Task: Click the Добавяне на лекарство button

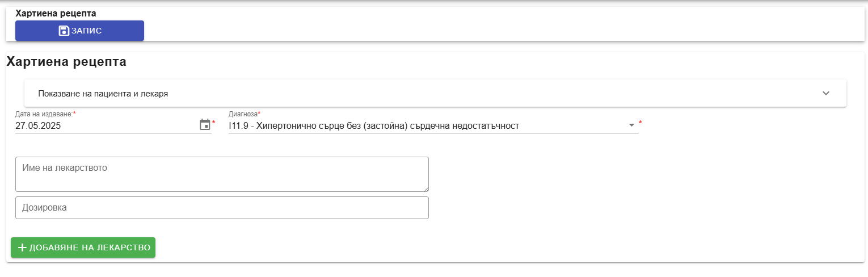Action: (83, 247)
